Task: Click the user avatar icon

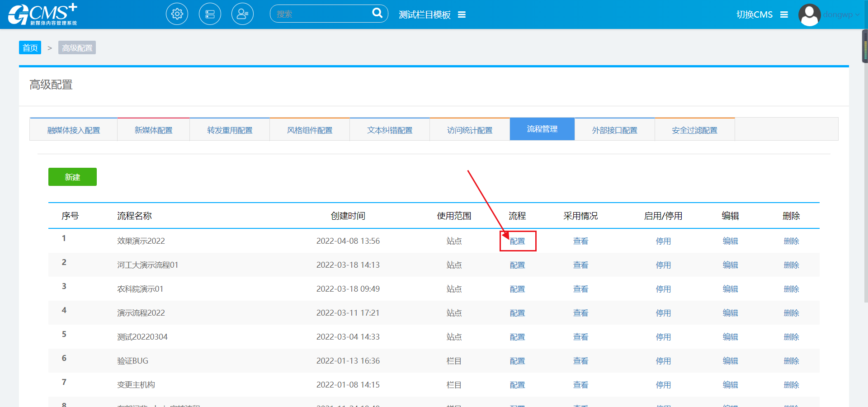Action: (809, 14)
